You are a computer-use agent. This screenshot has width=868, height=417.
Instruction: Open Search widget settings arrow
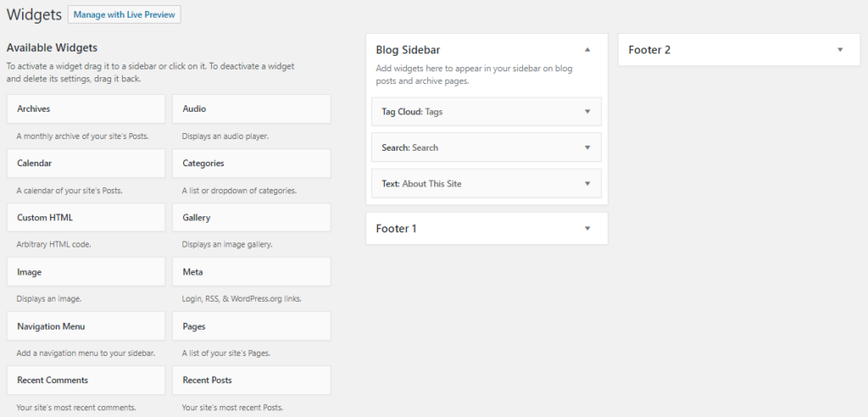pos(587,147)
